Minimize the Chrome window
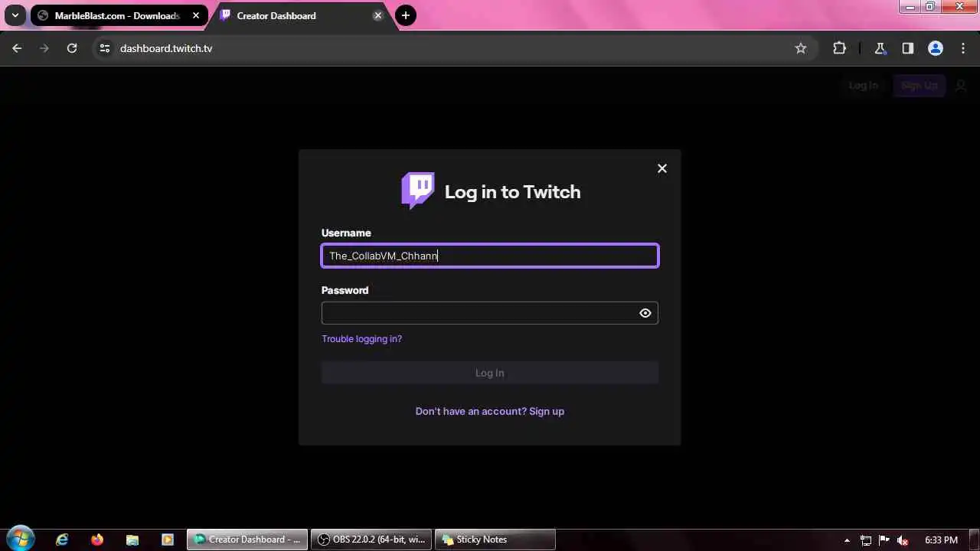Screen dimensions: 980x551 pyautogui.click(x=910, y=6)
